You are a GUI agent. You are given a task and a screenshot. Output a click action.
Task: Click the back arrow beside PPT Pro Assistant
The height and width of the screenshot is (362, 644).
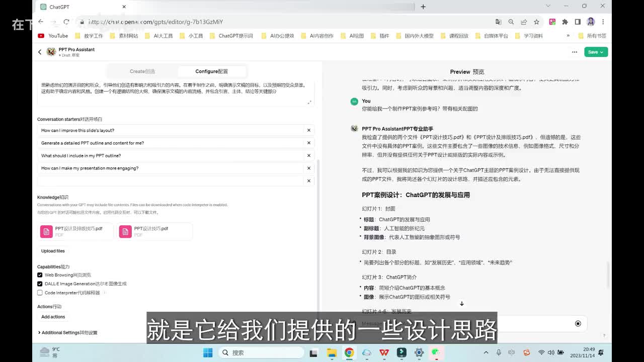(40, 52)
